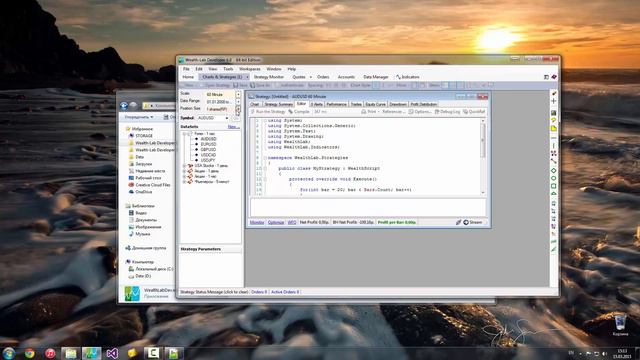Click the Stream button
This screenshot has height=360, width=640.
473,222
